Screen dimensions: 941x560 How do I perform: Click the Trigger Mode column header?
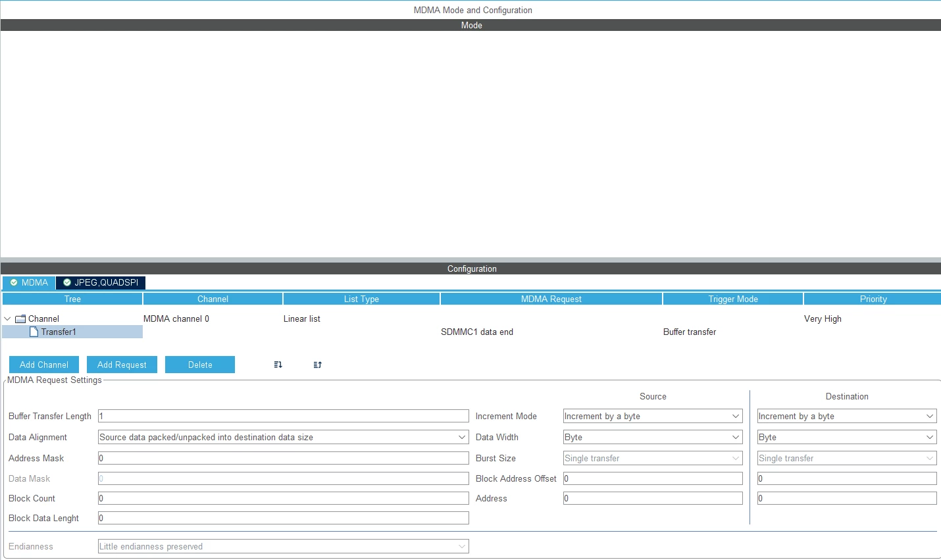point(733,299)
